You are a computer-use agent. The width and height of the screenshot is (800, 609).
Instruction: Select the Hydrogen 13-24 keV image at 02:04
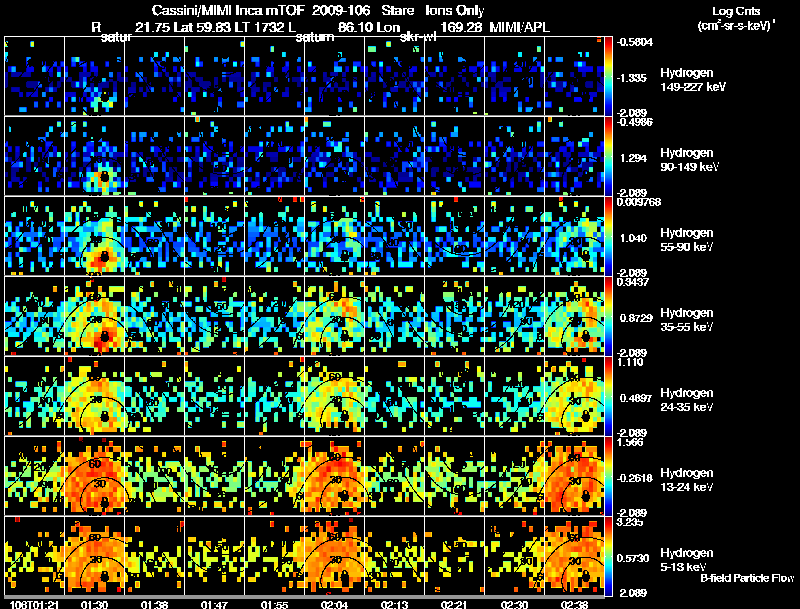pyautogui.click(x=335, y=476)
